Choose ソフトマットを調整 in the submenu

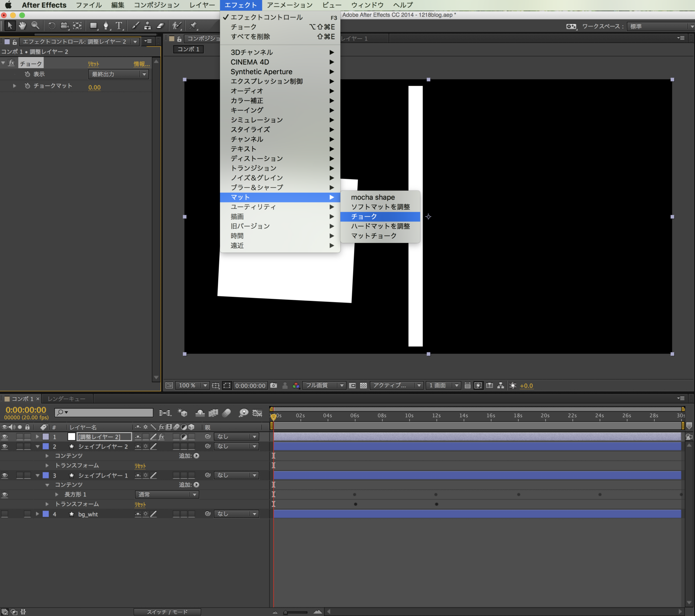(x=380, y=207)
